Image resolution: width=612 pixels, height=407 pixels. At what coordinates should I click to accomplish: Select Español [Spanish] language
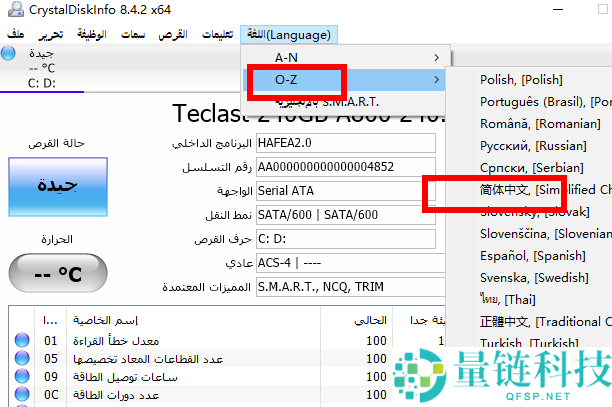pos(533,256)
